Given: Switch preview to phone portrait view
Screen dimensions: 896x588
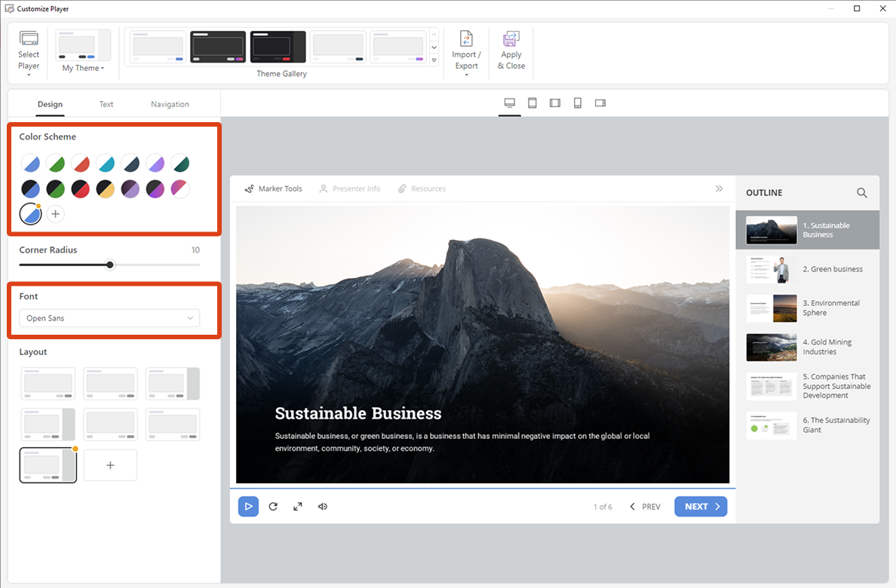Looking at the screenshot, I should [578, 103].
